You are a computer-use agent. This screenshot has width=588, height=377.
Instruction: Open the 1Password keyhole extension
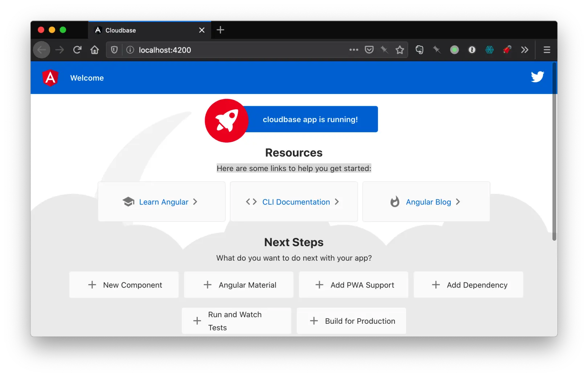tap(472, 50)
